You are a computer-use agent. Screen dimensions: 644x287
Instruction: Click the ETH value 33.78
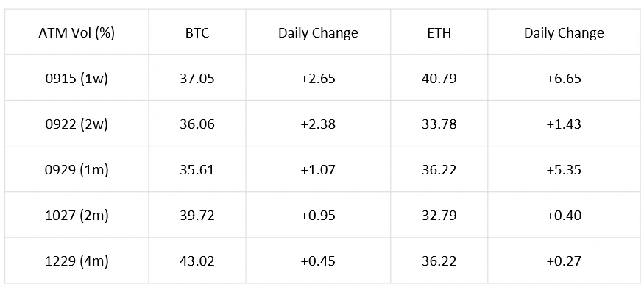(x=439, y=124)
